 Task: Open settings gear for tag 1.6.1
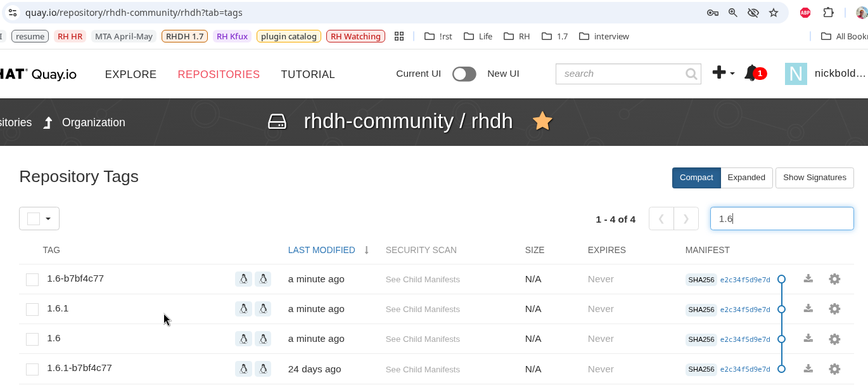(834, 309)
